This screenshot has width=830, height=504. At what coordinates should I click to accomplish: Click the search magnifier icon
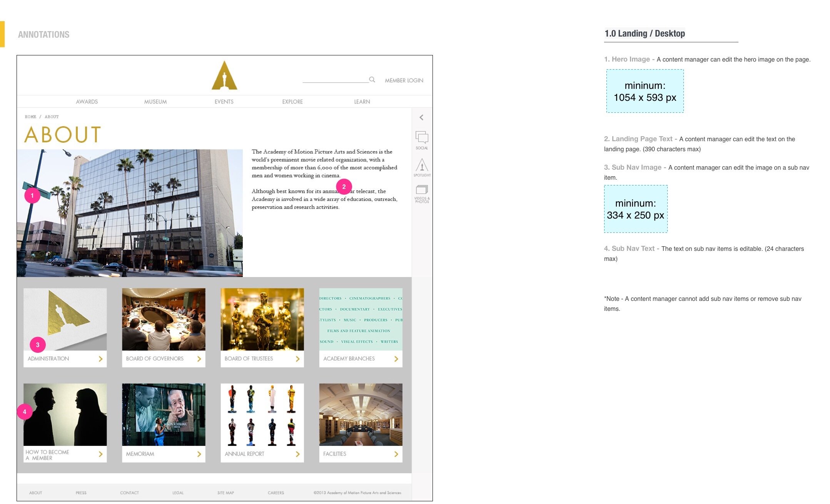[x=372, y=80]
